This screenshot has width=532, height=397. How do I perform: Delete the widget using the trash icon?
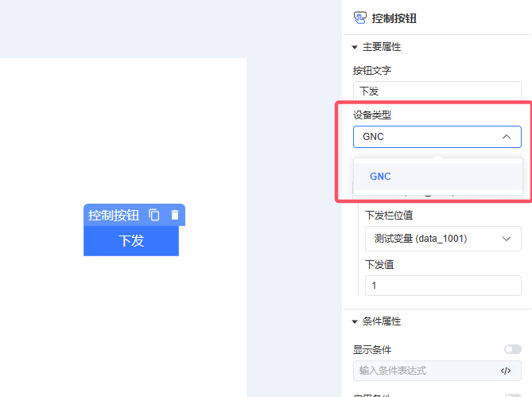(174, 215)
